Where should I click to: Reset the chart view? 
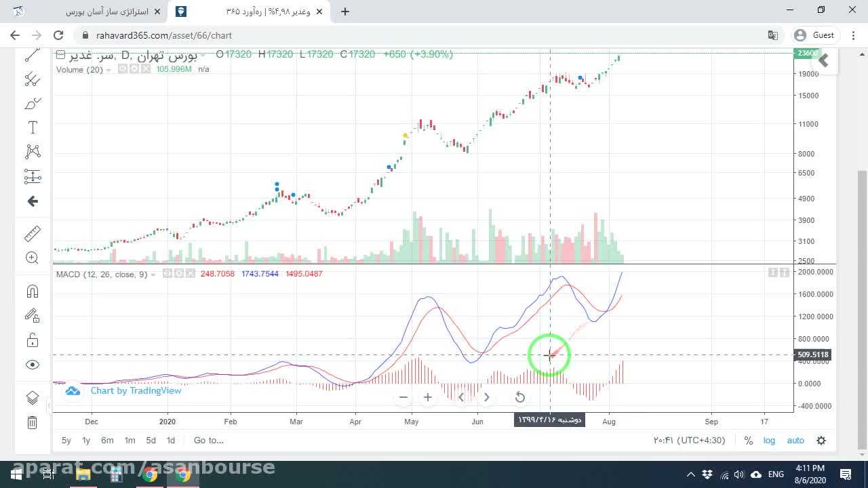(x=520, y=397)
